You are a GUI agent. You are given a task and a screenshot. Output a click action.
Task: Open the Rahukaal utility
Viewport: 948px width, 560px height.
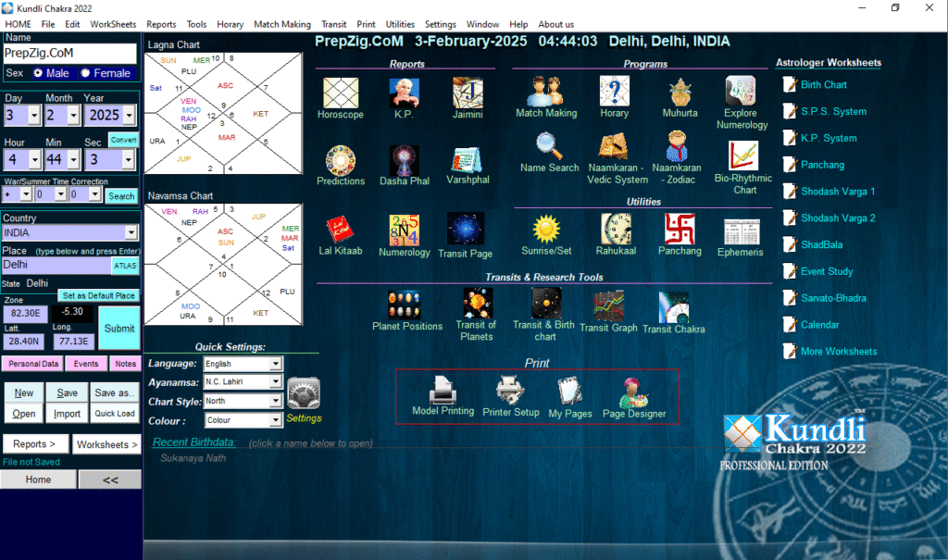click(616, 229)
